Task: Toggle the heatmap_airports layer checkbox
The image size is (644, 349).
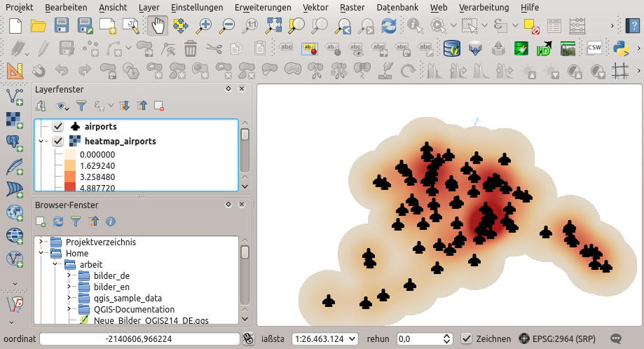Action: [58, 141]
